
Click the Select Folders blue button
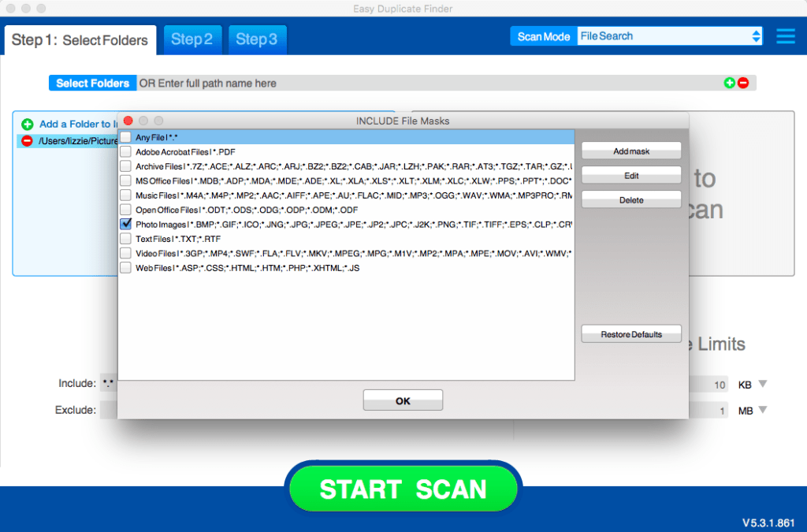[x=92, y=83]
